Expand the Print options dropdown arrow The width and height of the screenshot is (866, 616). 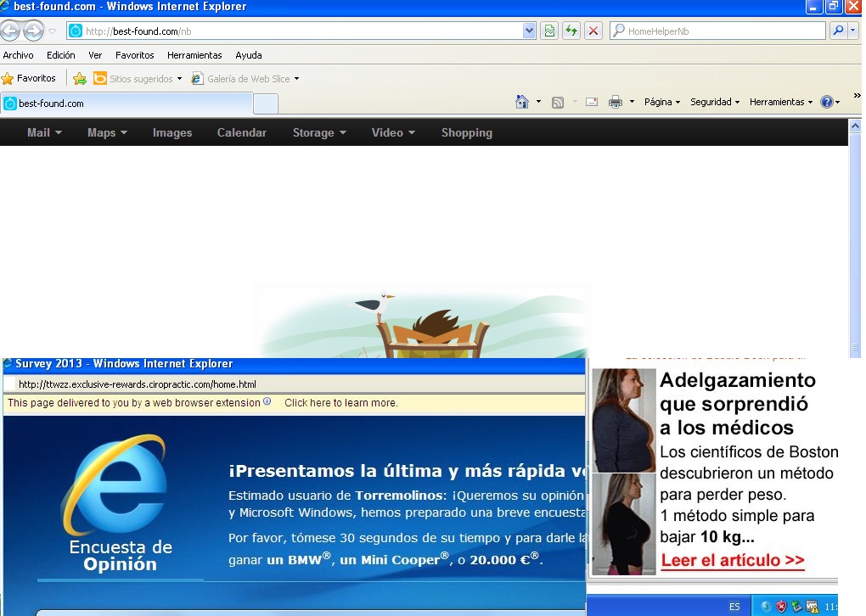click(632, 102)
